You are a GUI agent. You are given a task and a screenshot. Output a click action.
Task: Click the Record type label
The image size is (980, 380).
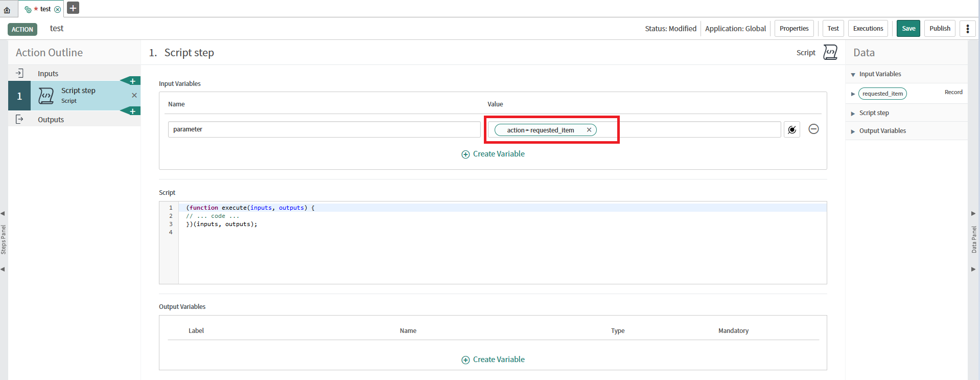(953, 92)
